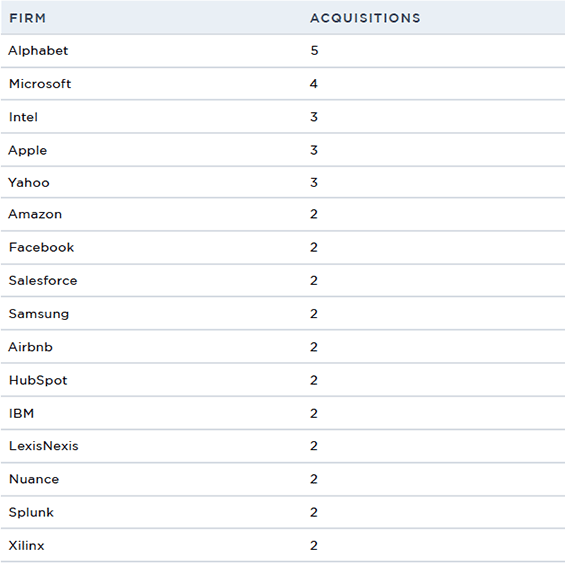Select the LexisNexis firm cell
The width and height of the screenshot is (565, 566).
pos(43,446)
